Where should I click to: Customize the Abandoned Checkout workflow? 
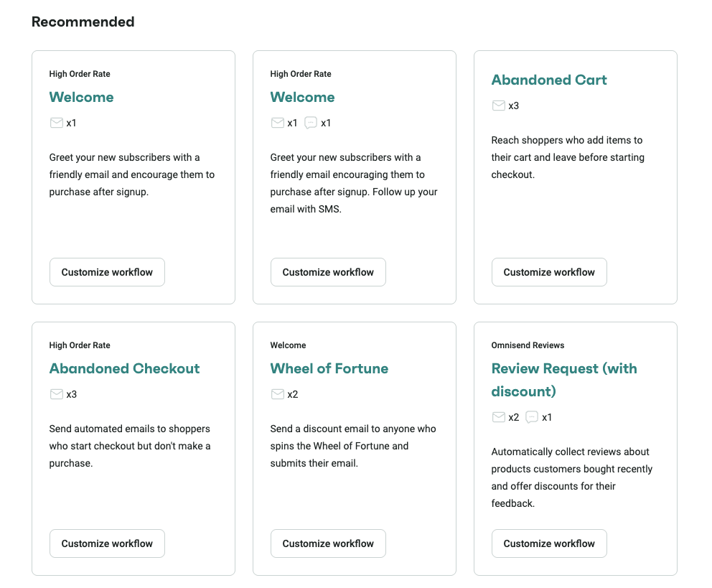point(107,543)
